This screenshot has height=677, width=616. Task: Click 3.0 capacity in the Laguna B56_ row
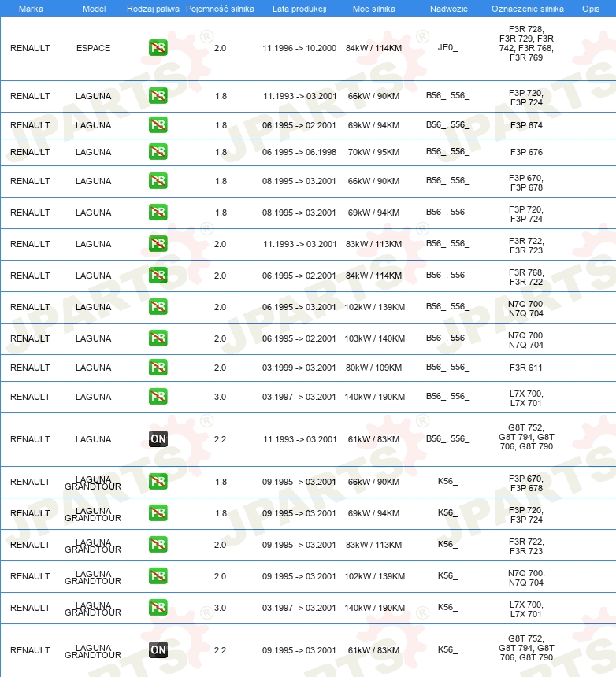click(220, 397)
